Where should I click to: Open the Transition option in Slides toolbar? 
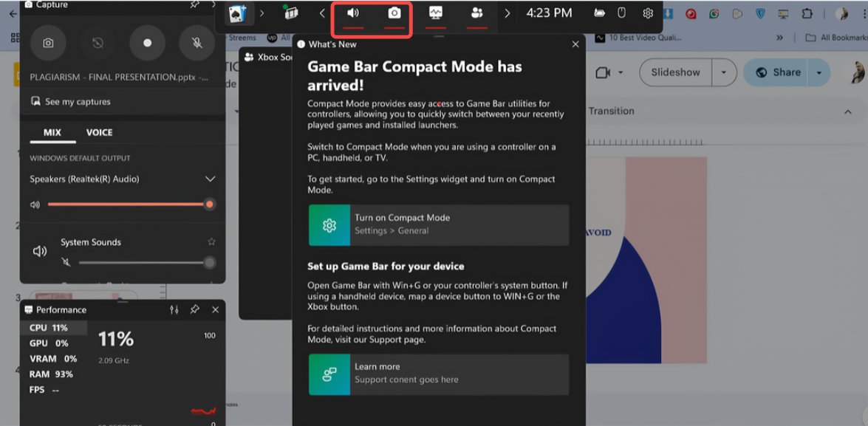(611, 111)
